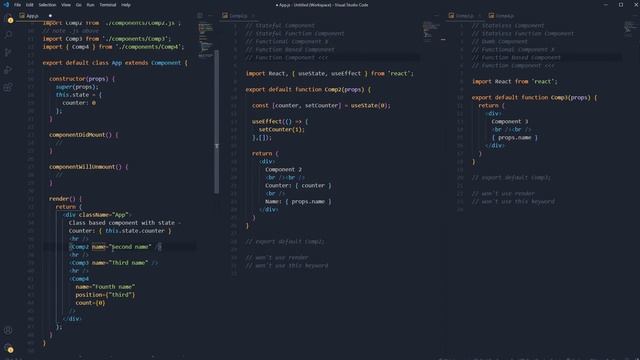The width and height of the screenshot is (640, 360).
Task: Click the 'div className="App"' line
Action: click(x=96, y=215)
